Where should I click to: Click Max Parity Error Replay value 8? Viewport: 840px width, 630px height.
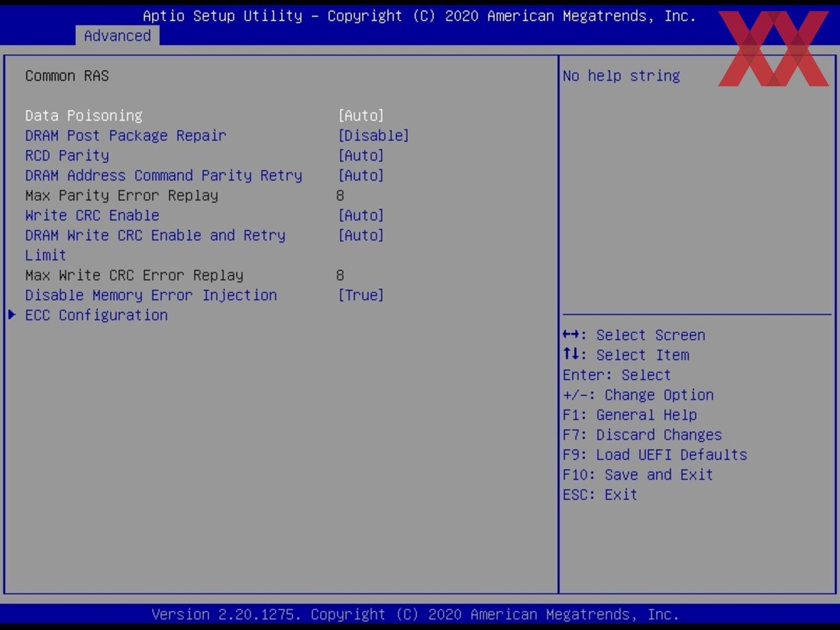pyautogui.click(x=340, y=195)
